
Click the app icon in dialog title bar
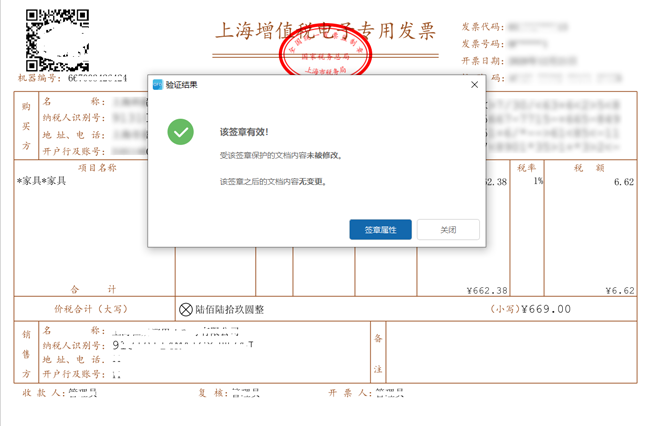pos(158,85)
